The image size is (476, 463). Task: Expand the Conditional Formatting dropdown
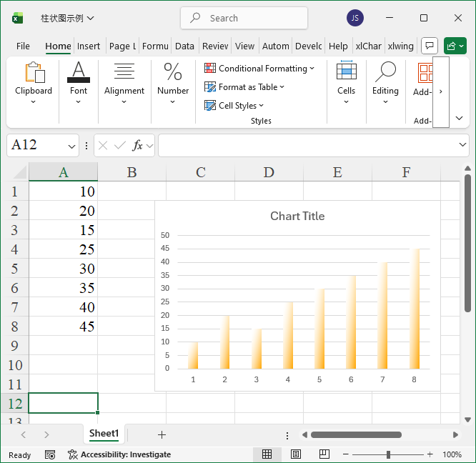coord(259,69)
